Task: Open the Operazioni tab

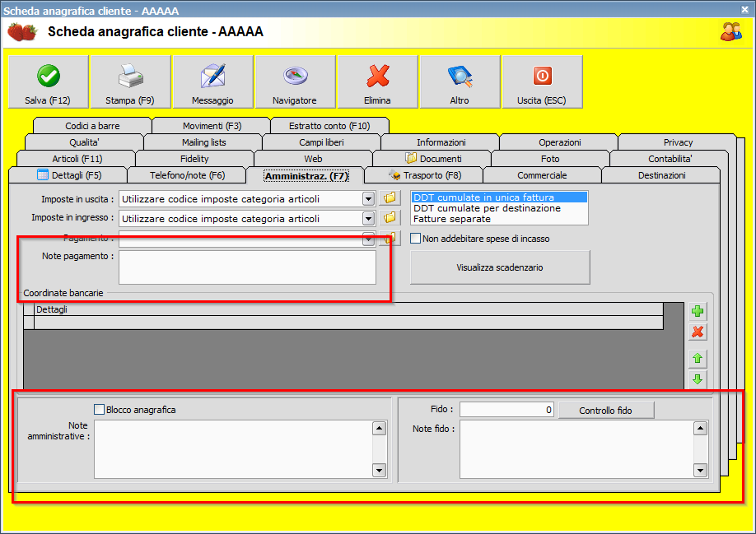Action: 560,142
